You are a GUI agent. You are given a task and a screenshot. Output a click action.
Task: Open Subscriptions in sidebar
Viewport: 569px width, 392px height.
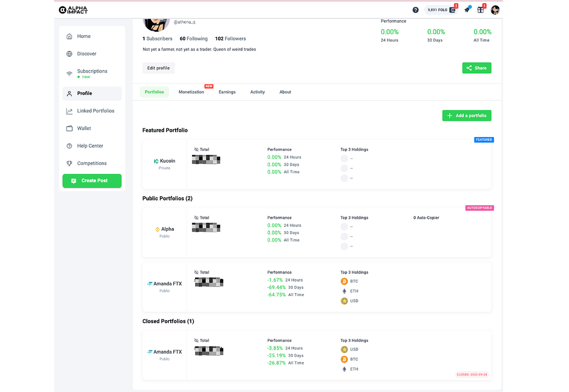coord(92,74)
